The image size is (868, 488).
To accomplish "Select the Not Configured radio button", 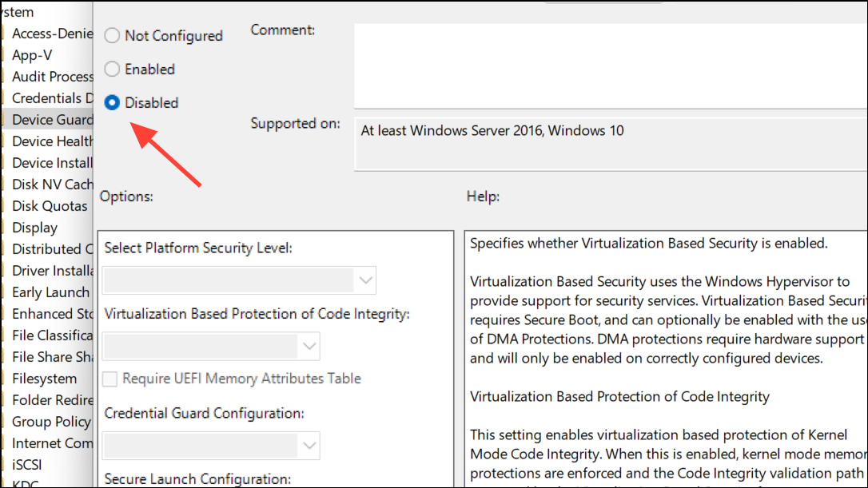I will click(x=113, y=36).
